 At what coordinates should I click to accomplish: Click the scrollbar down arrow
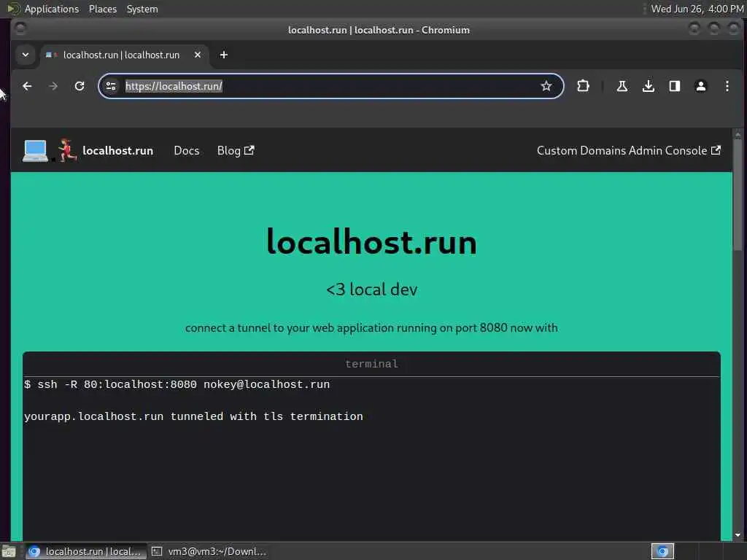pyautogui.click(x=738, y=534)
